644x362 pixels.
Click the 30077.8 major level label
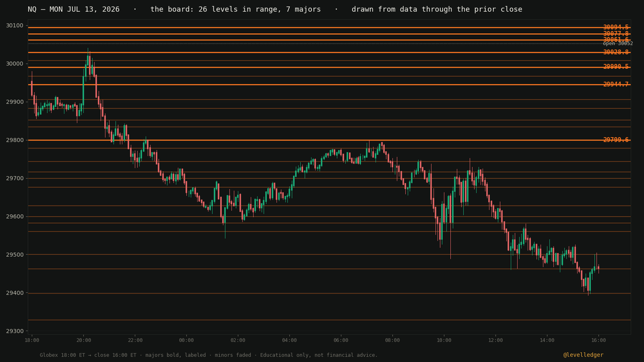tap(616, 34)
